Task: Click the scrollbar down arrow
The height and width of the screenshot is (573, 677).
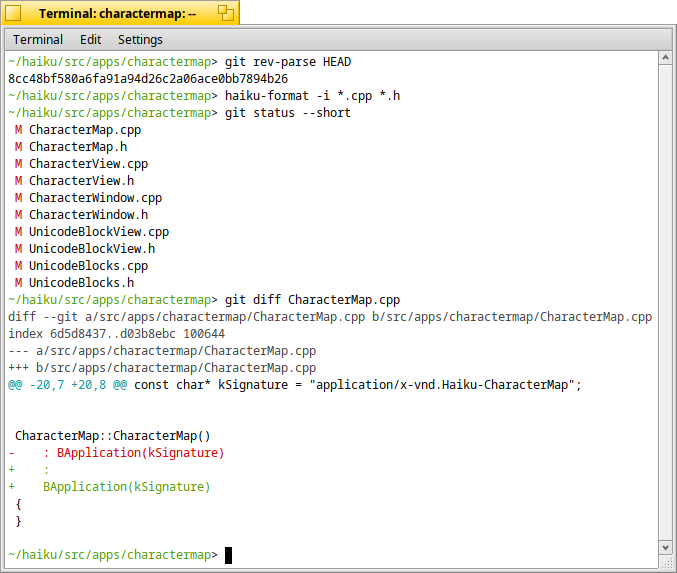Action: [666, 549]
